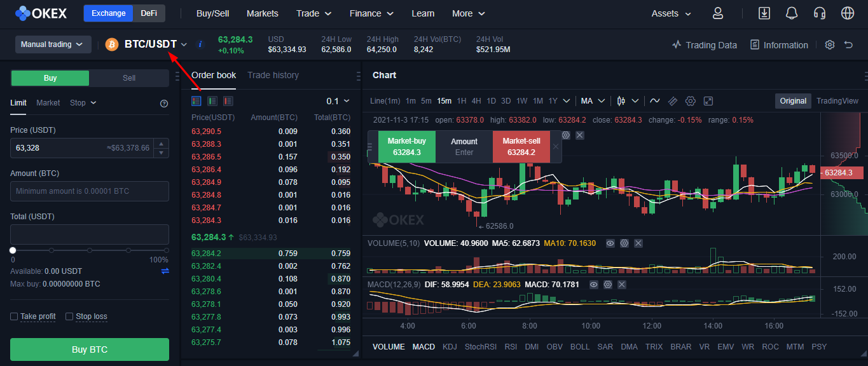The height and width of the screenshot is (366, 868).
Task: Remove the VOLUME indicator
Action: (x=638, y=243)
